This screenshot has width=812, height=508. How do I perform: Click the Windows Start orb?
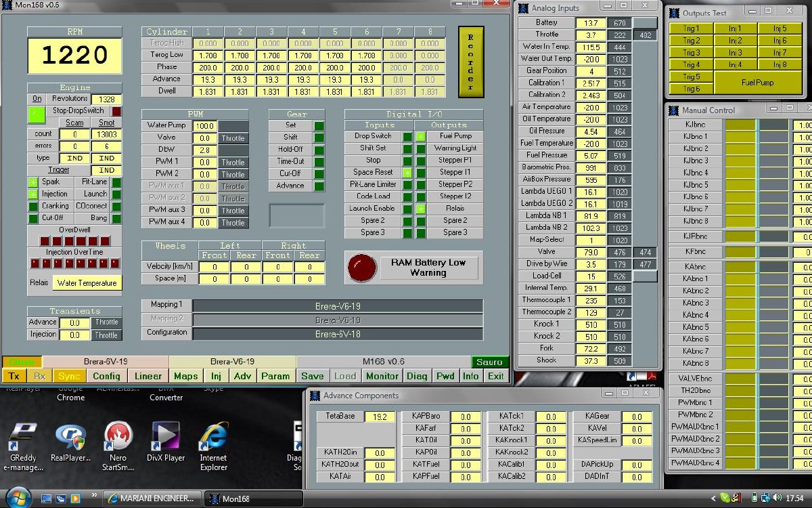[x=18, y=496]
